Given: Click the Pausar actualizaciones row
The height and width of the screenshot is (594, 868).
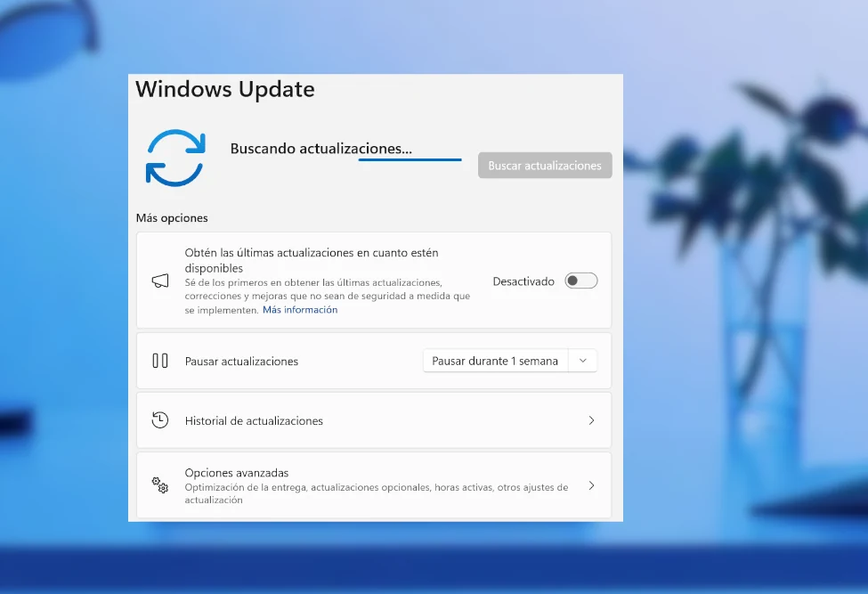Looking at the screenshot, I should tap(267, 360).
